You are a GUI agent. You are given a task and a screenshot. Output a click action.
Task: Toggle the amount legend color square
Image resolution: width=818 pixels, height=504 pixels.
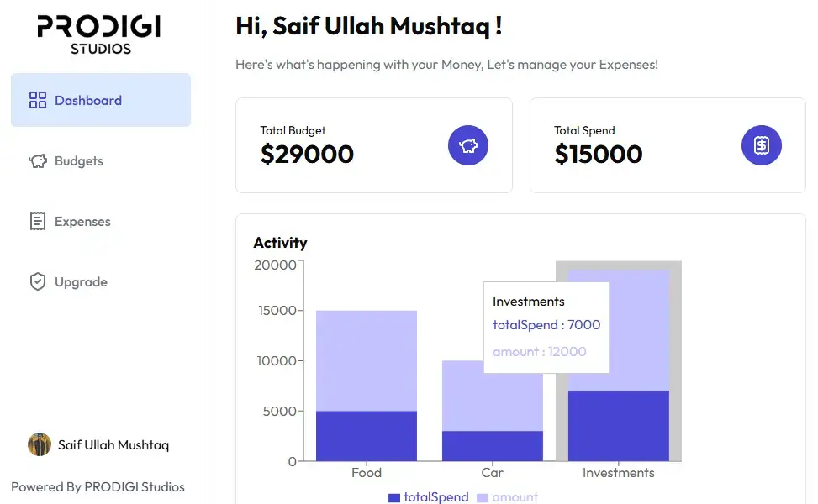(x=483, y=498)
